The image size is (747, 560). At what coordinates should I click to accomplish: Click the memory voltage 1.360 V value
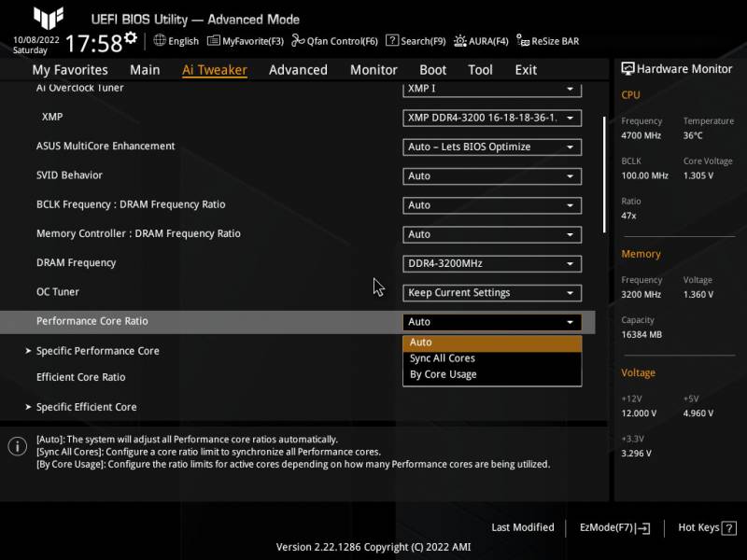698,295
